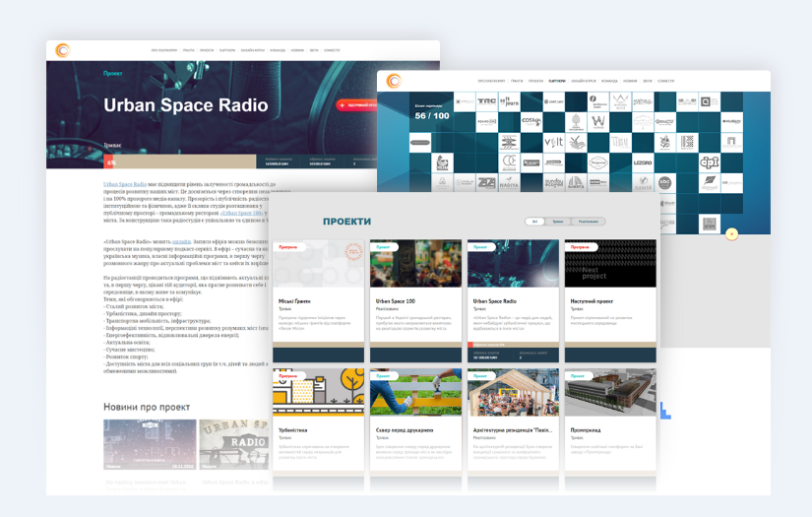Click the dpi partner logo tile
The image size is (812, 517).
[710, 162]
